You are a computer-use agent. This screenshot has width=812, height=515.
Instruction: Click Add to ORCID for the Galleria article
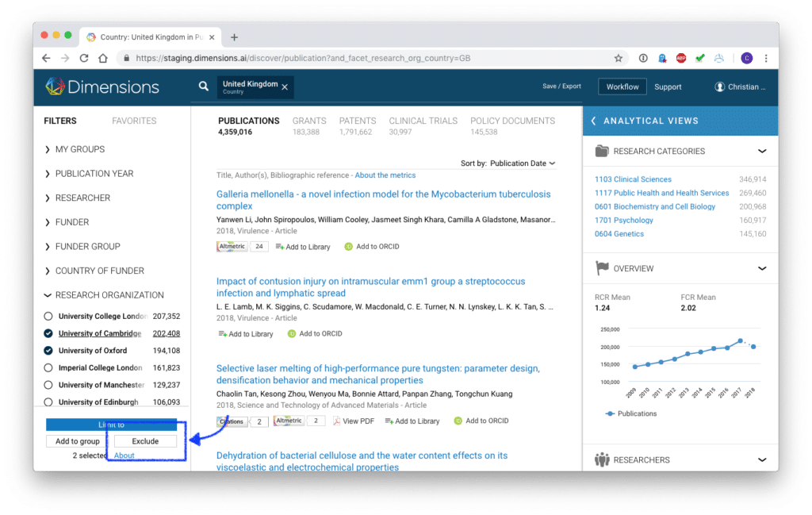[x=371, y=247]
